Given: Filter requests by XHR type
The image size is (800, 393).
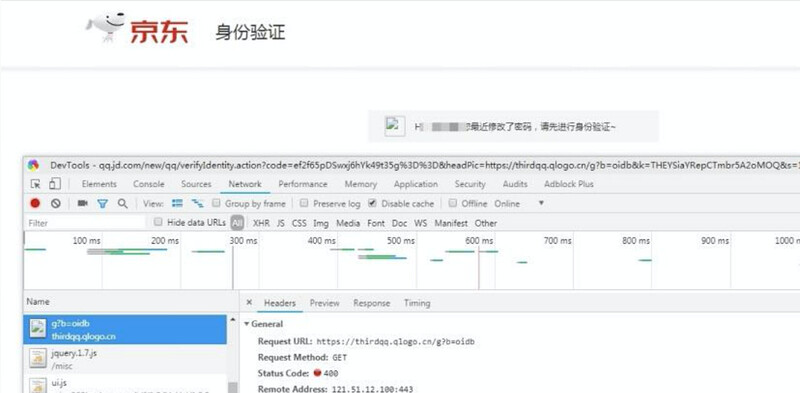Looking at the screenshot, I should pos(261,223).
